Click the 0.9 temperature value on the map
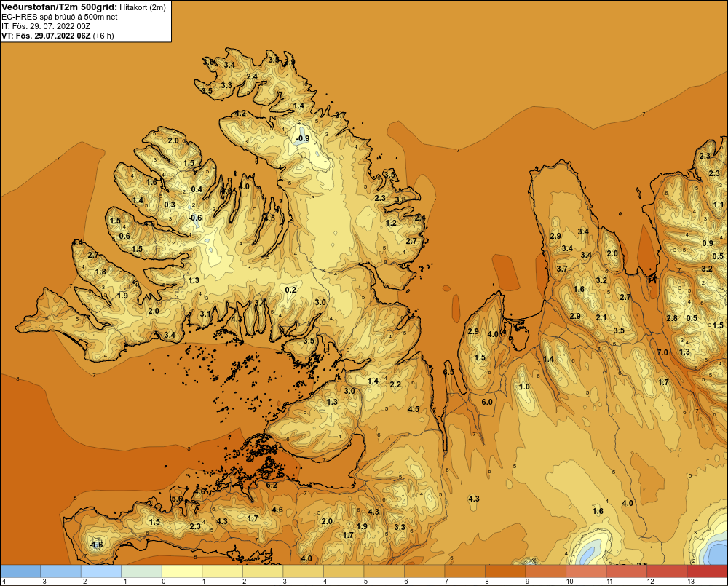This screenshot has width=728, height=586. click(708, 243)
